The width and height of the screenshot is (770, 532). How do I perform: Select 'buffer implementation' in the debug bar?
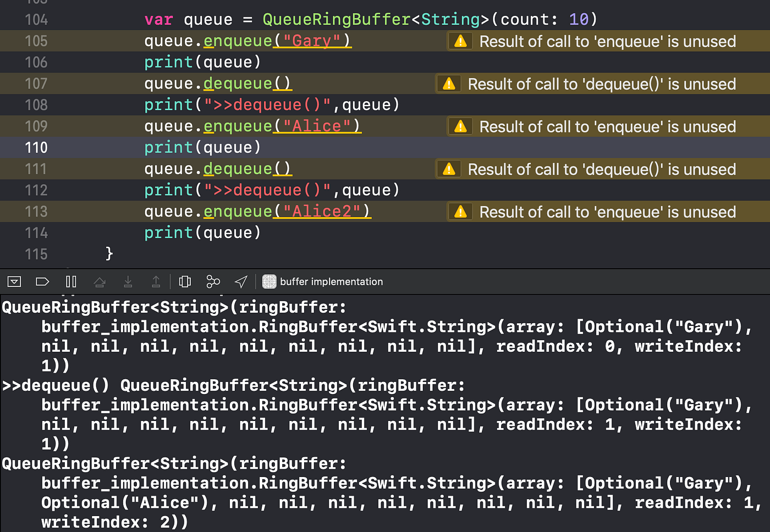331,281
